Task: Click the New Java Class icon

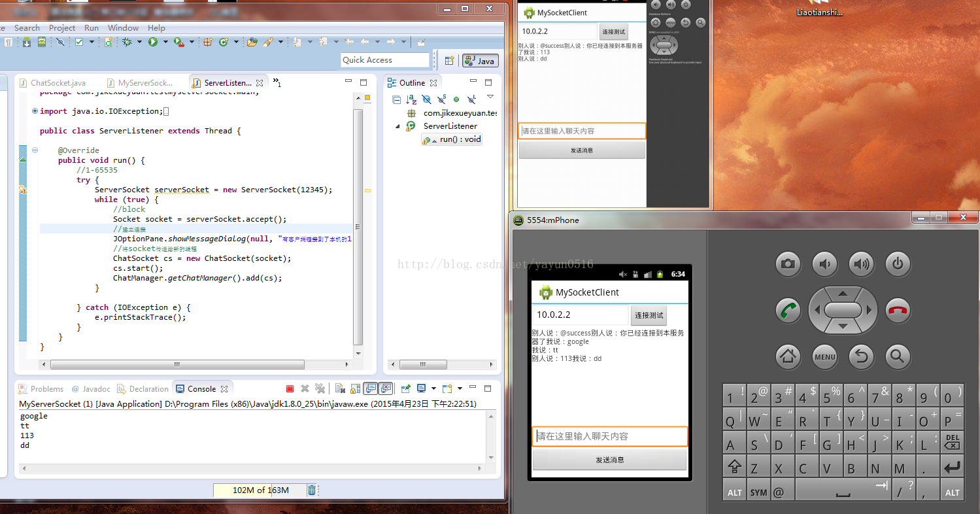Action: coord(224,42)
